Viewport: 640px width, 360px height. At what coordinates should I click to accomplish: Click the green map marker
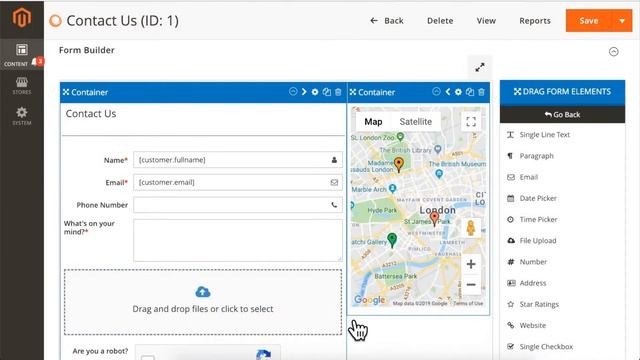pyautogui.click(x=392, y=240)
